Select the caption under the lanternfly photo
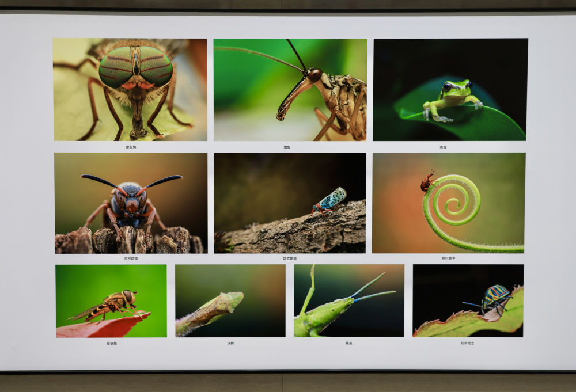 (x=290, y=258)
